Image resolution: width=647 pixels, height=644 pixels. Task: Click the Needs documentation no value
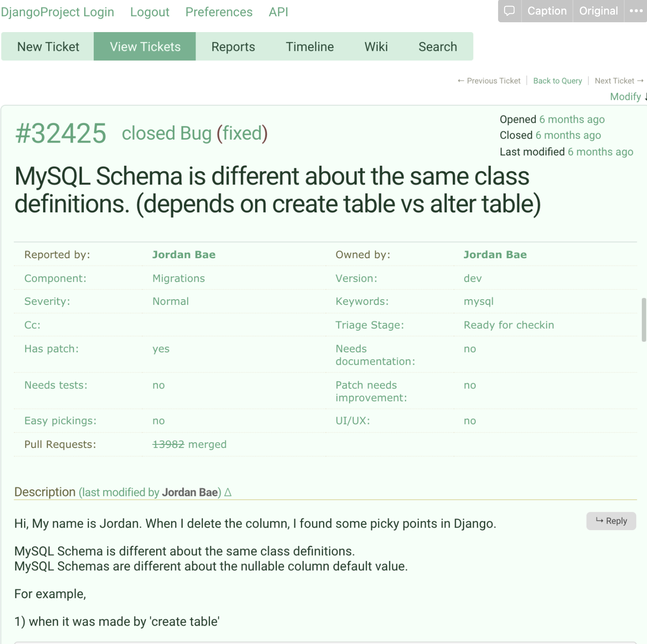point(470,349)
